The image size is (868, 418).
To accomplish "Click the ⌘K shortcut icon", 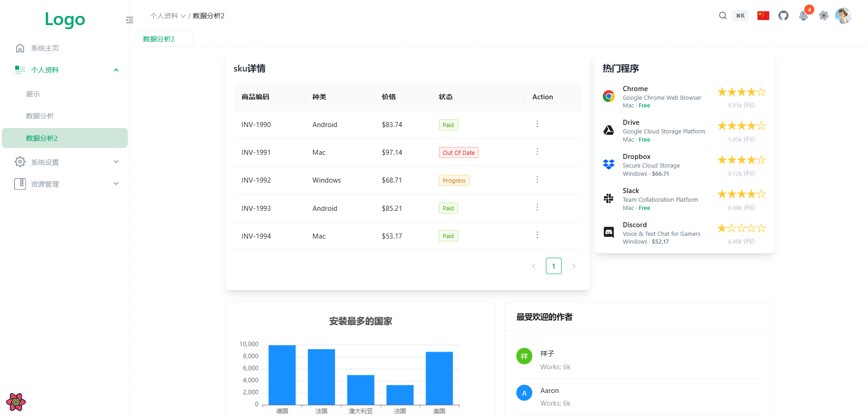I will [x=741, y=15].
